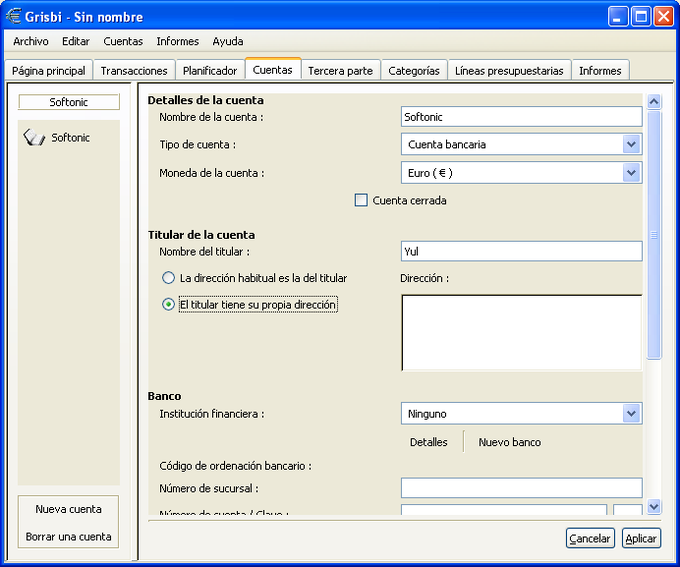Switch to the Categorías tab
680x567 pixels.
click(414, 70)
